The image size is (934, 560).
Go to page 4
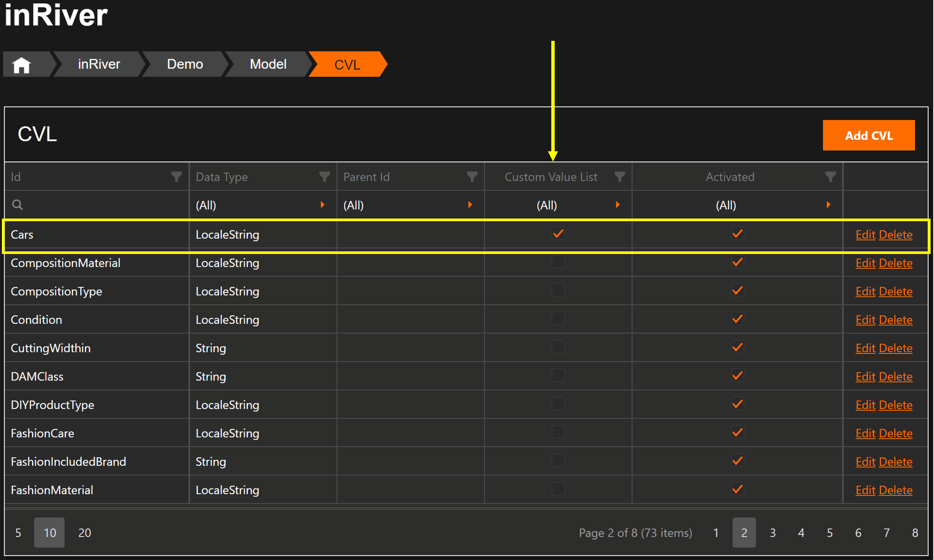802,533
